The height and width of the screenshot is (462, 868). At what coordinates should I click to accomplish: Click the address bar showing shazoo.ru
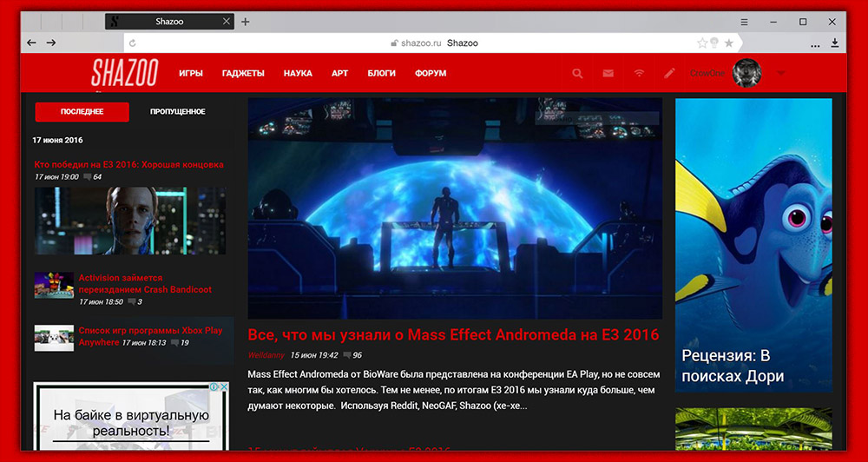[x=433, y=43]
